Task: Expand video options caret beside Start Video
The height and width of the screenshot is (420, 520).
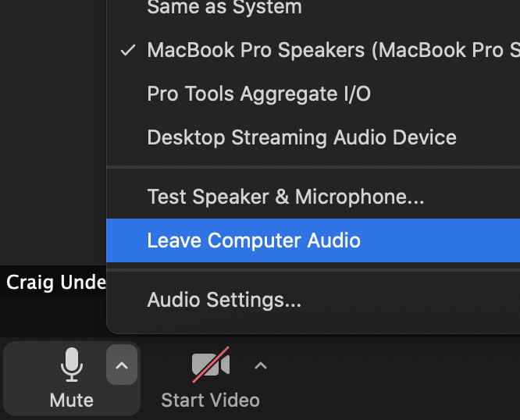Action: click(x=261, y=365)
